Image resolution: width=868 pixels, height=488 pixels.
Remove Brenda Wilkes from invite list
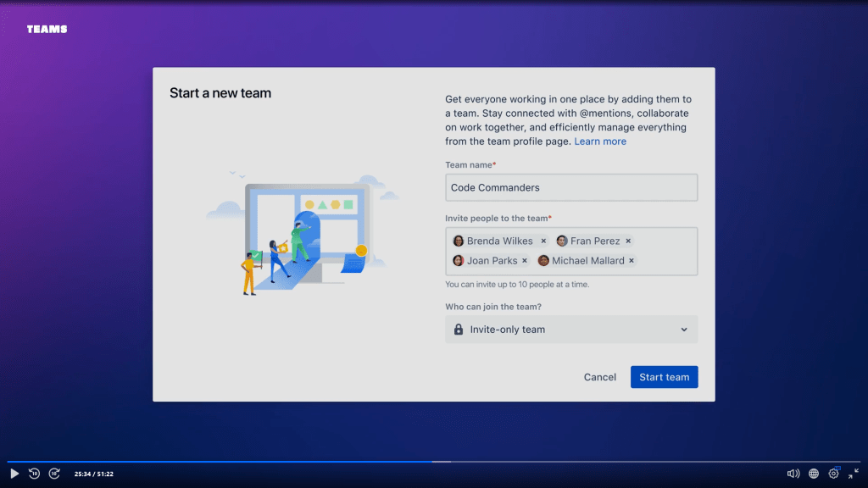[x=543, y=241]
